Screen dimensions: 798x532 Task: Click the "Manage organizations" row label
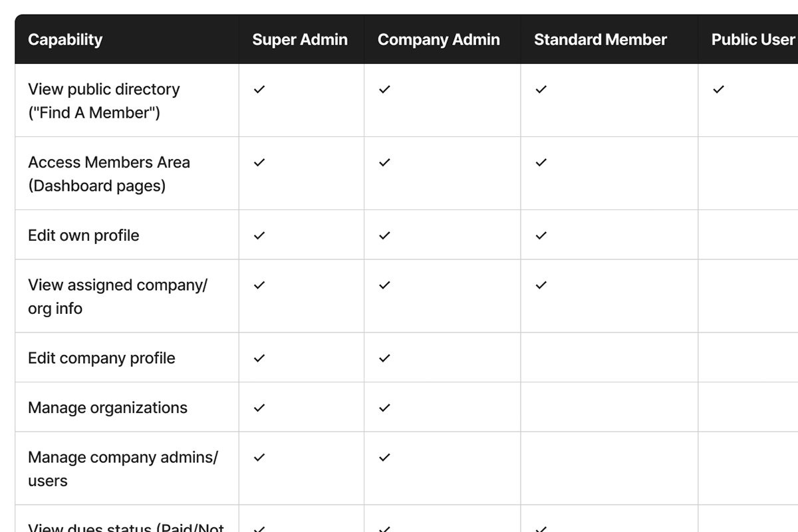(x=108, y=408)
